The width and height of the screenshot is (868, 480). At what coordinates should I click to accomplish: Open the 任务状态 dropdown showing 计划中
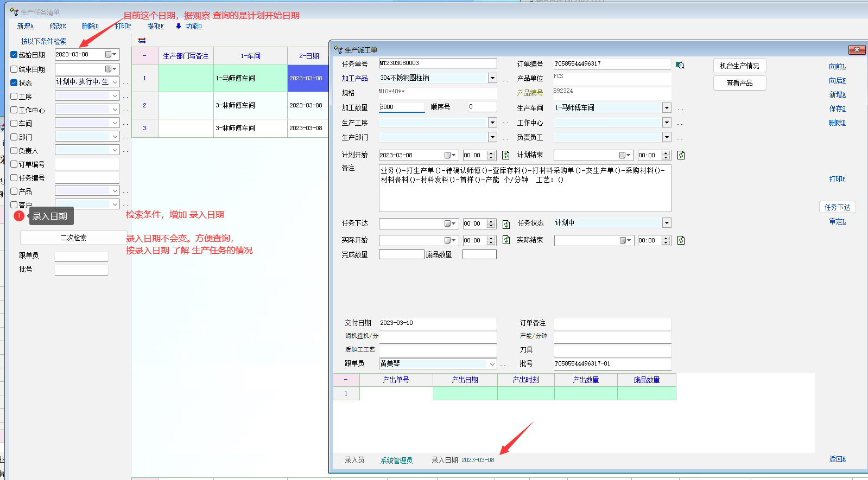(667, 223)
